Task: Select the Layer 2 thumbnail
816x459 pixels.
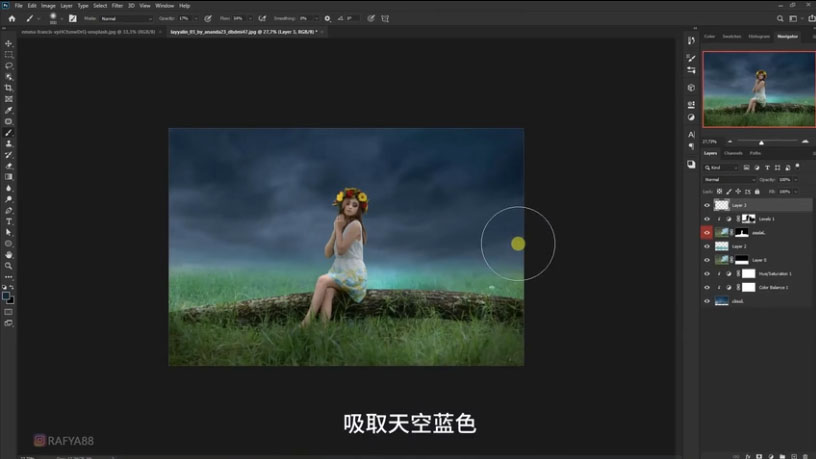Action: 722,246
